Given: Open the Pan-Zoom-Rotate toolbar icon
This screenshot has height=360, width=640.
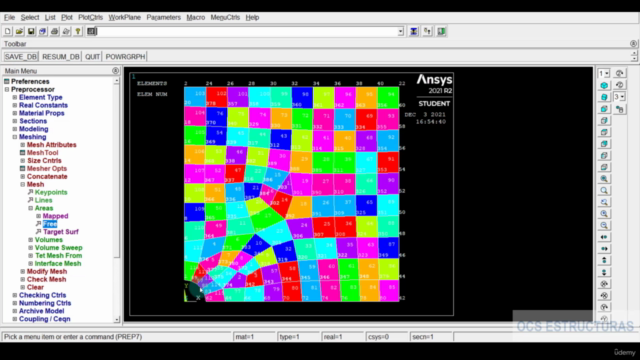Looking at the screenshot, I should tap(42, 31).
